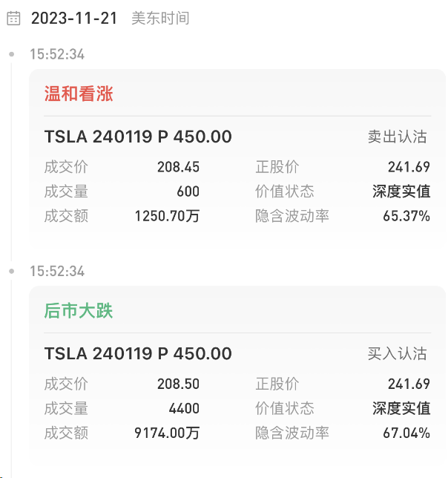Image resolution: width=448 pixels, height=478 pixels.
Task: Click the 买入认沽 label
Action: [398, 353]
